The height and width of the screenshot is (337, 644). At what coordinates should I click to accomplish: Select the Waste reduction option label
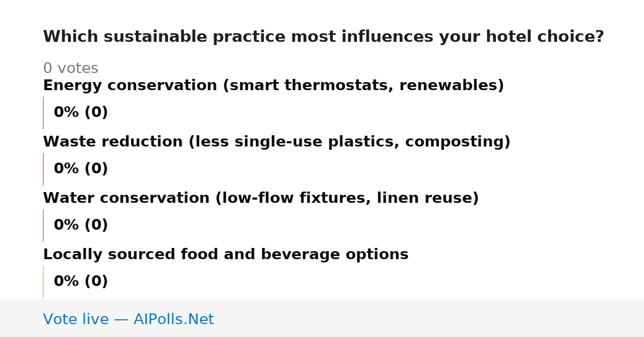[277, 142]
